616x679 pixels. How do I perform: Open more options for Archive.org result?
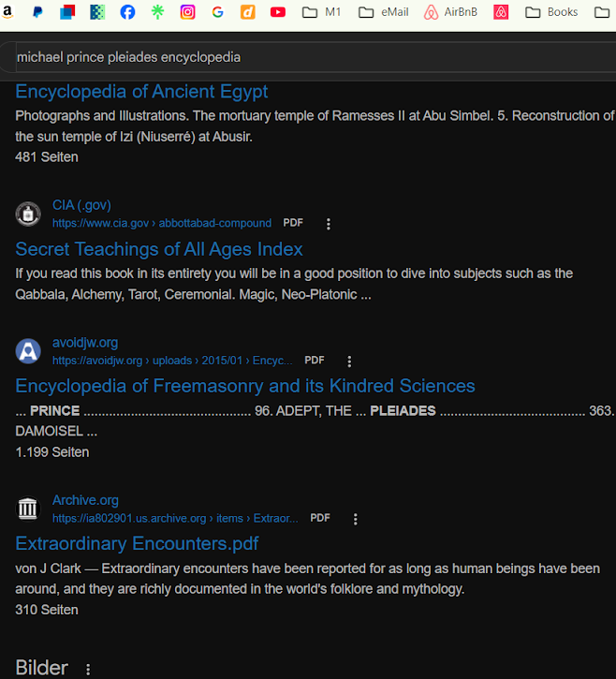[x=356, y=519]
